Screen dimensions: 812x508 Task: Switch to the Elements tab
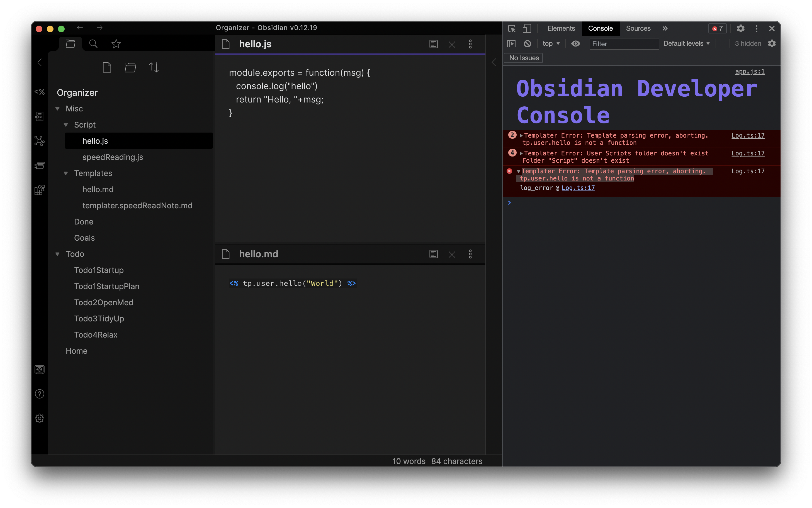pyautogui.click(x=561, y=29)
